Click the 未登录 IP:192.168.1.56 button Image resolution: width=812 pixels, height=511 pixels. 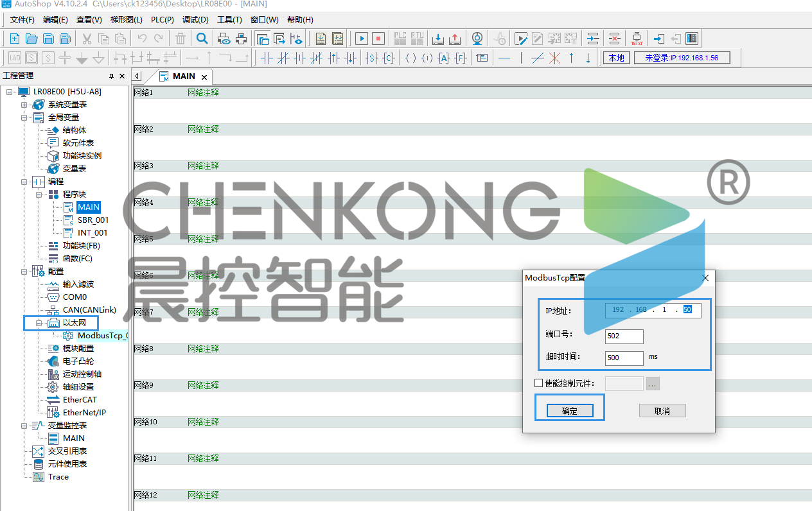click(682, 58)
